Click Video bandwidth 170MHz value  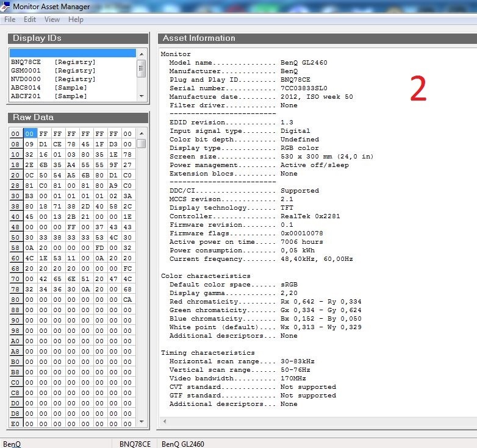(x=293, y=378)
